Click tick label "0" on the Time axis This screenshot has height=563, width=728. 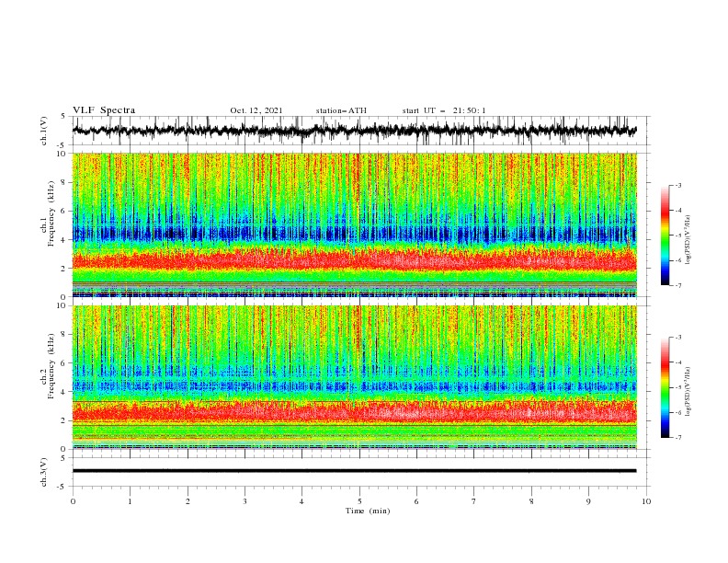pos(73,501)
